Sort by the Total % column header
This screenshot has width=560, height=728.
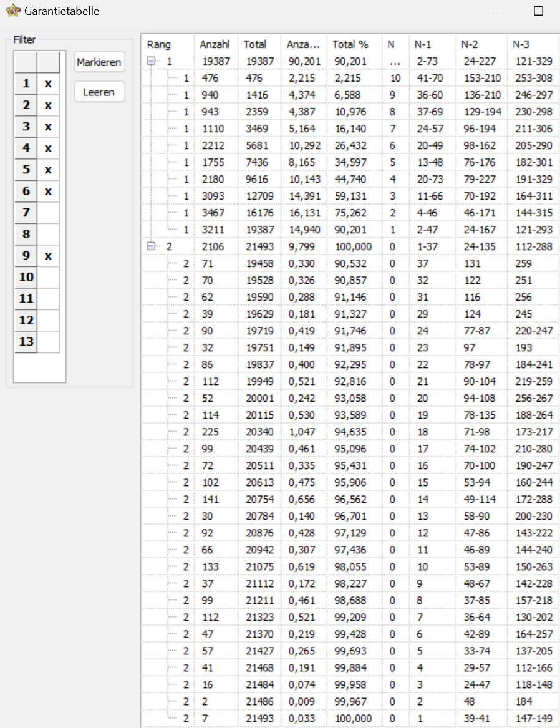click(354, 44)
